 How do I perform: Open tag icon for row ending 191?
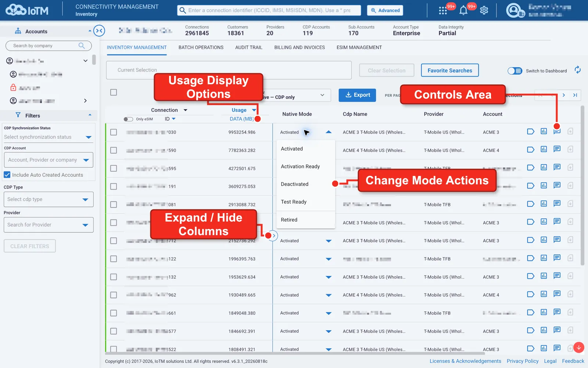point(530,186)
